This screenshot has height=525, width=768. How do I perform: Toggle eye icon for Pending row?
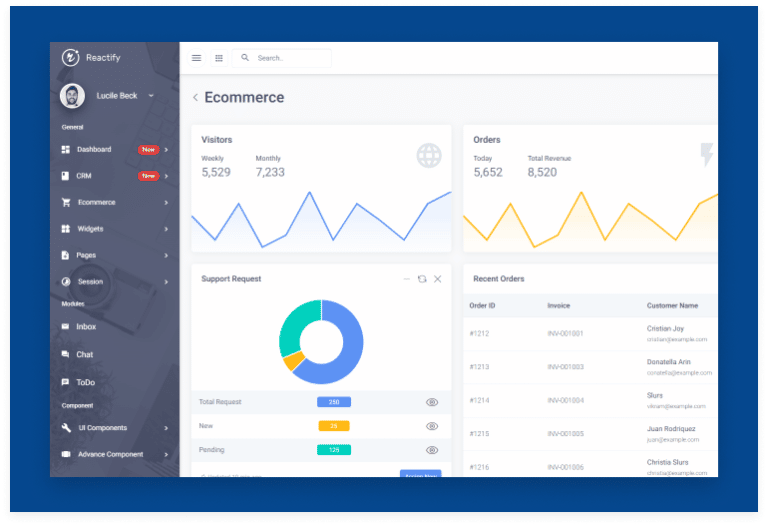point(432,450)
